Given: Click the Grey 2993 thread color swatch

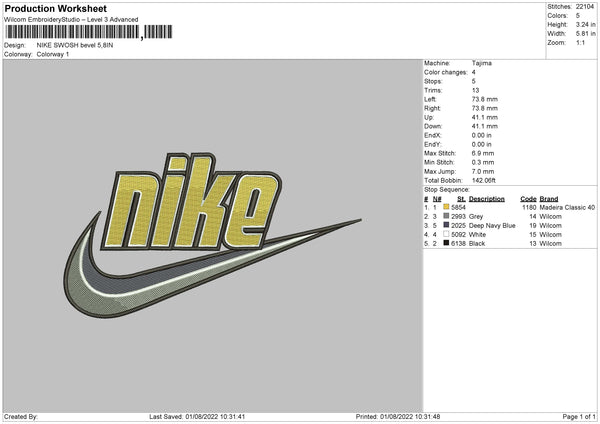Looking at the screenshot, I should pyautogui.click(x=446, y=216).
